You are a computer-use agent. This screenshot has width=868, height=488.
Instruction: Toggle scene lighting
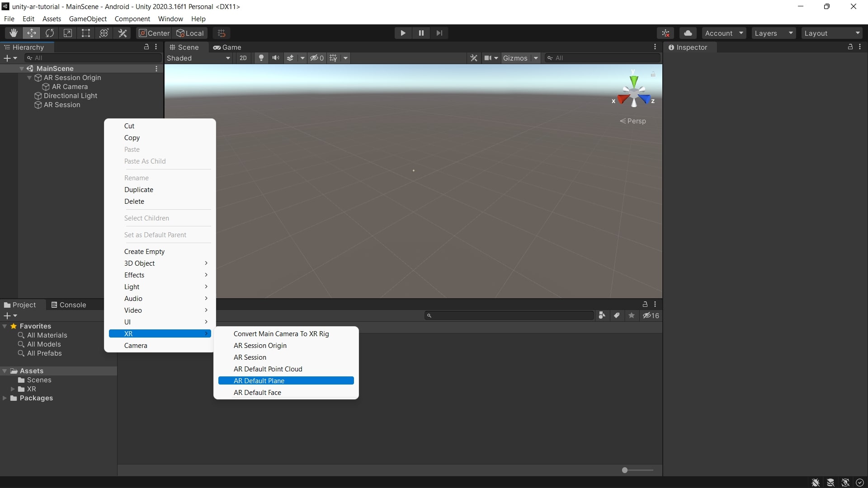pyautogui.click(x=261, y=58)
